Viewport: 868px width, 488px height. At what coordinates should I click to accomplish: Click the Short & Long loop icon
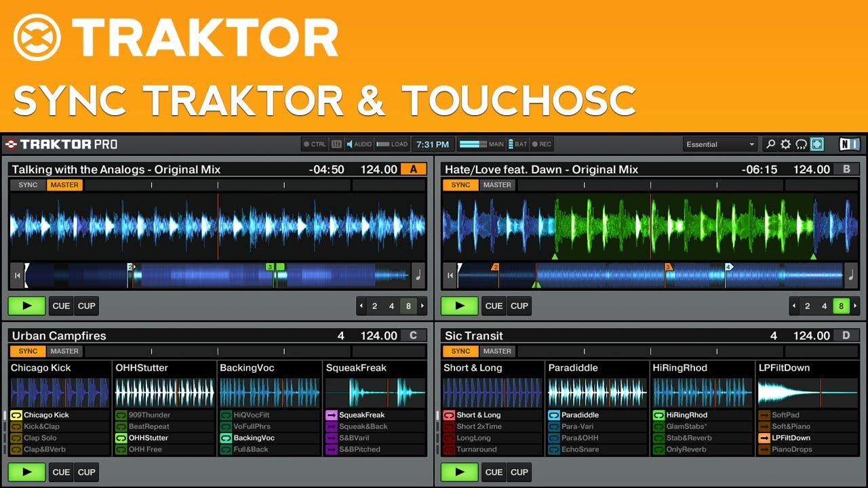click(449, 415)
